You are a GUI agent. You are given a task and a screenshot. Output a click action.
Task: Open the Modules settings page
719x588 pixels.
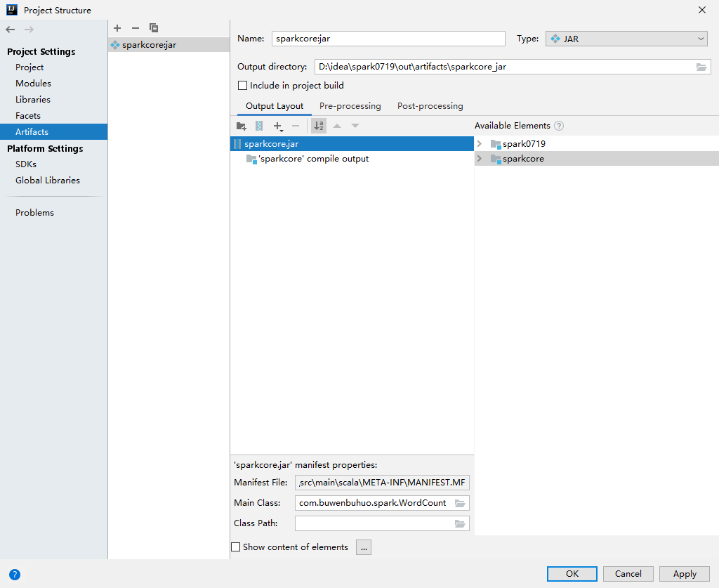33,84
